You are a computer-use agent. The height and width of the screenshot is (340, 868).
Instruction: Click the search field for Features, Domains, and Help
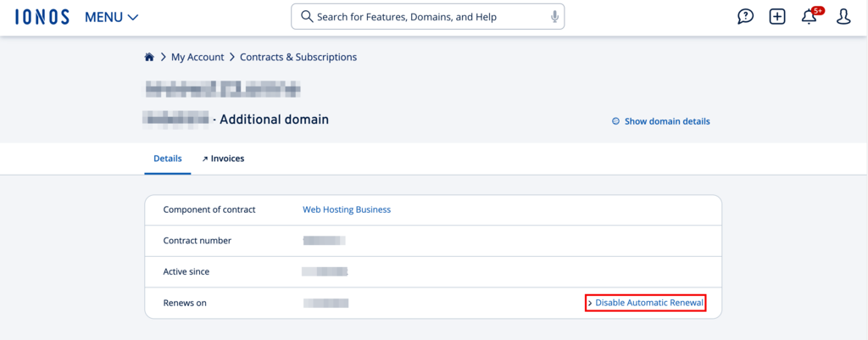[427, 17]
